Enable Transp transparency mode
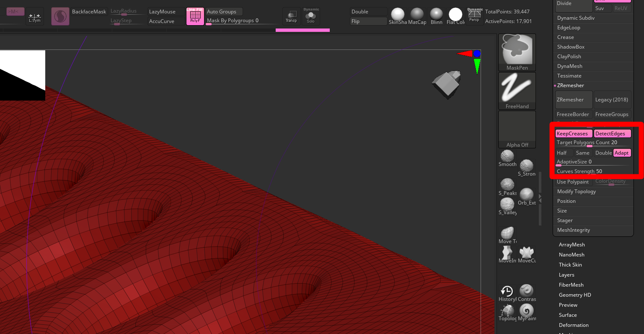The image size is (644, 334). [291, 16]
